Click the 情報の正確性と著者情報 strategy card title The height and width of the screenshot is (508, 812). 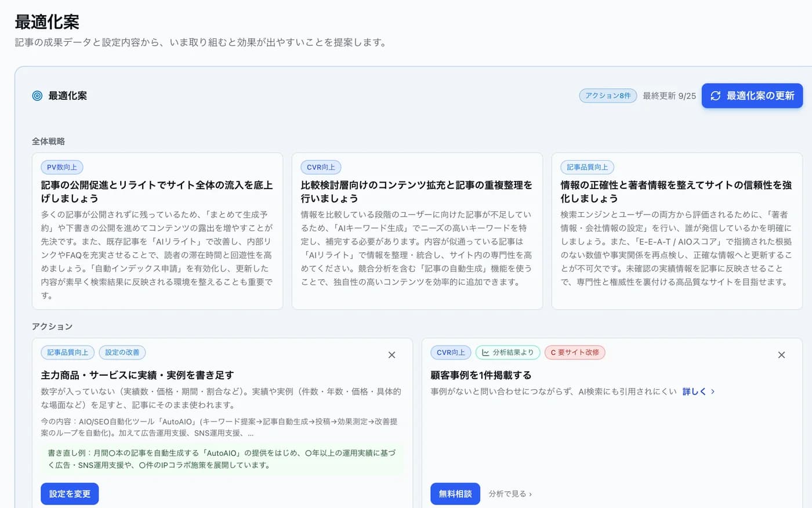pos(676,191)
